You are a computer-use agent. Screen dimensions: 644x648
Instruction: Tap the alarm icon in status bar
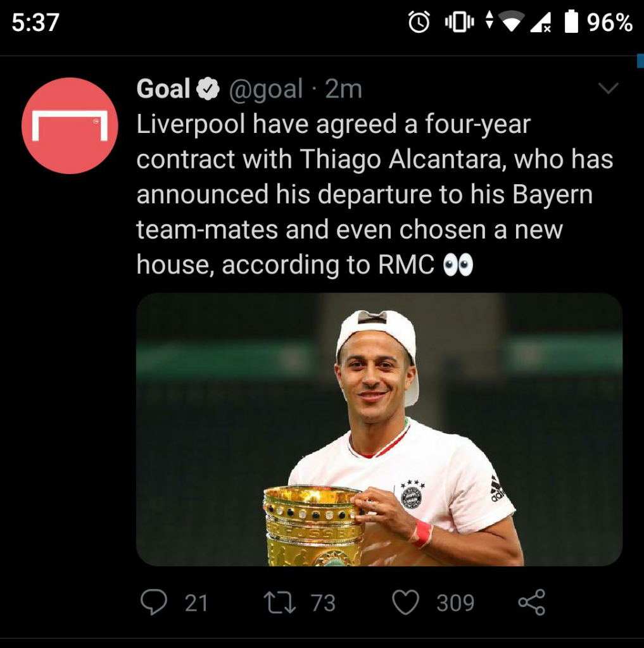click(419, 23)
